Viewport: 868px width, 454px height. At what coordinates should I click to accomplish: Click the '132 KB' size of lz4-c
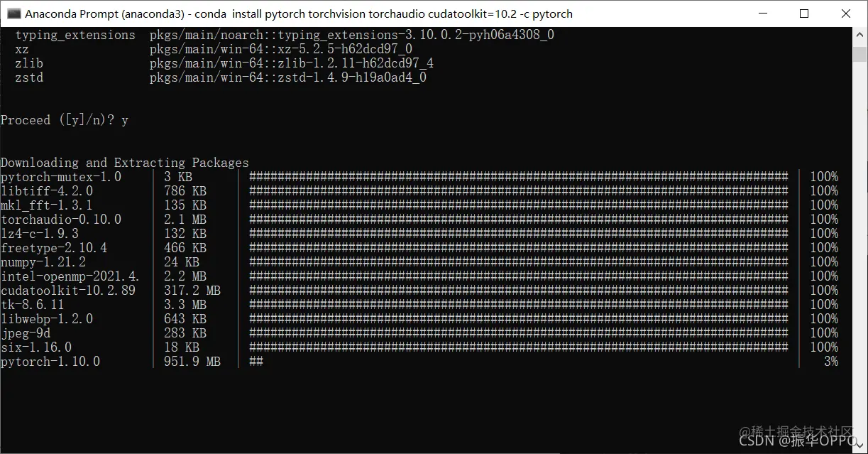185,234
